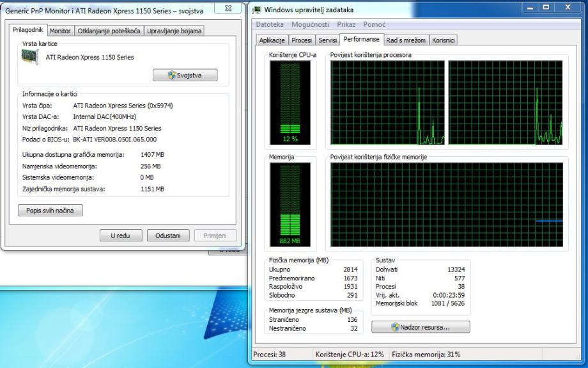Viewport: 588px width, 368px height.
Task: Click the status bar entry Procesi: 38
Action: tap(270, 354)
